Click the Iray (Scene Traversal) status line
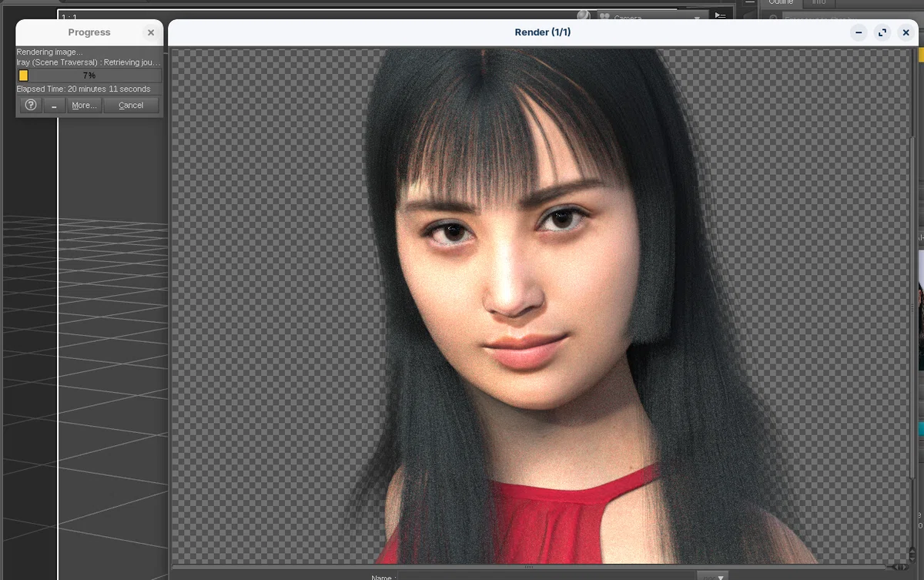Viewport: 924px width, 580px height. (89, 62)
